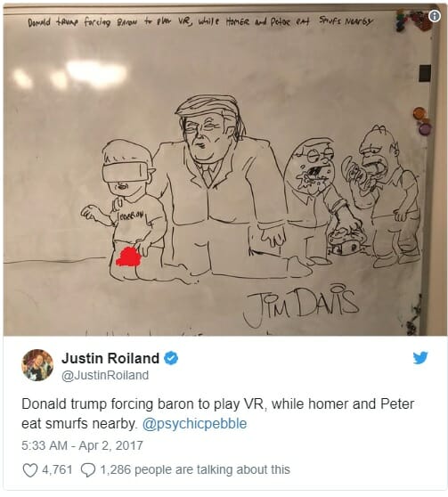The width and height of the screenshot is (448, 497).
Task: Open '1,286 people are talking about this'
Action: (x=195, y=469)
